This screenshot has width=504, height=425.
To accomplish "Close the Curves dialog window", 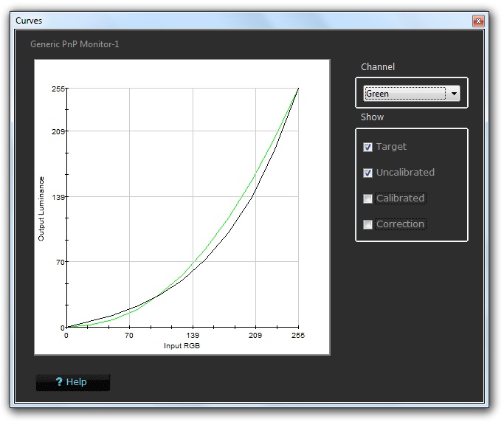I will pos(478,21).
